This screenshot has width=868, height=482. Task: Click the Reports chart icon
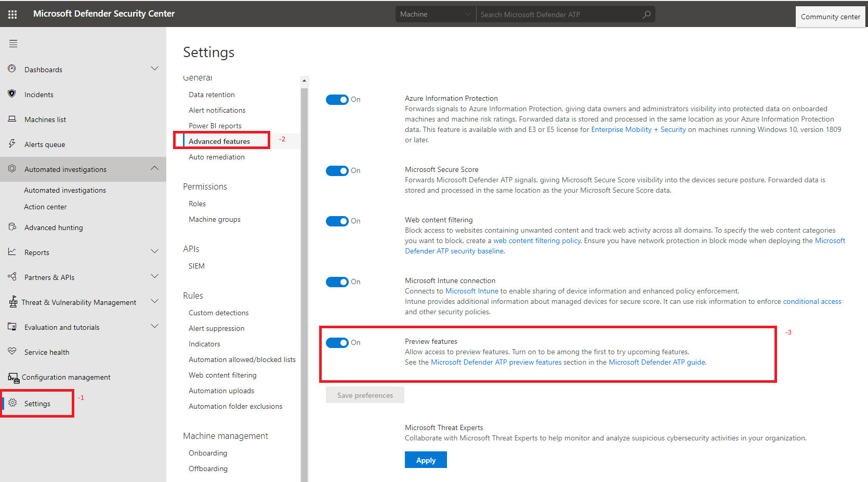[x=12, y=252]
